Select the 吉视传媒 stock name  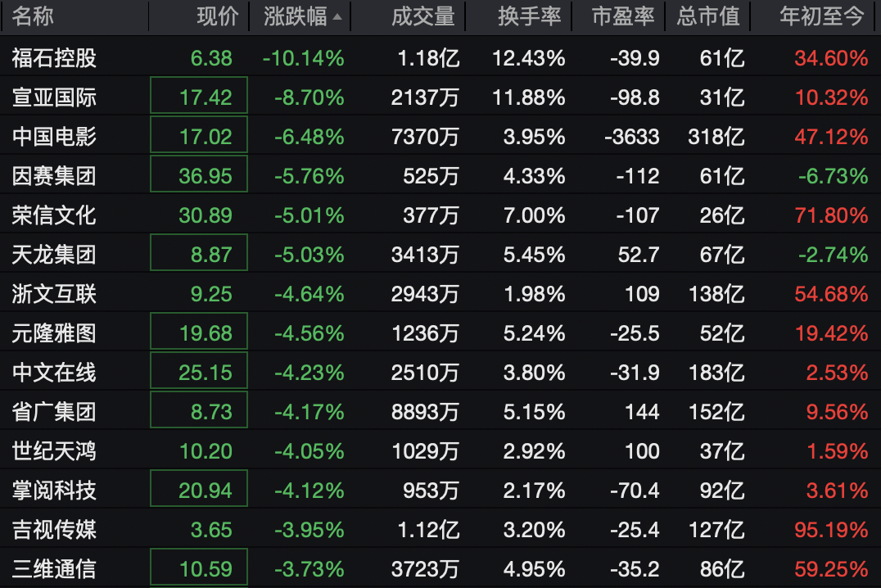[x=54, y=530]
